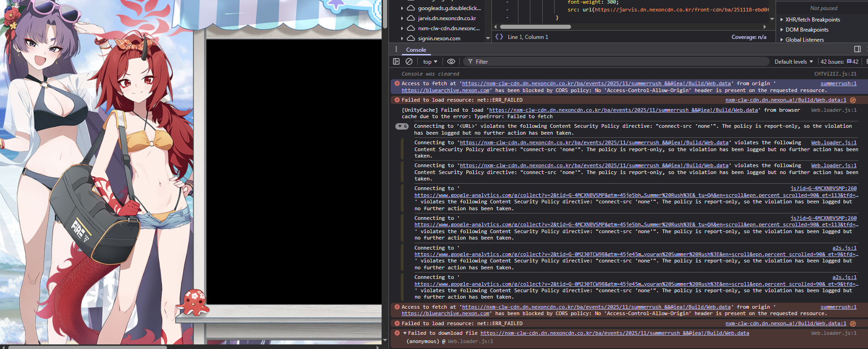The height and width of the screenshot is (349, 868).
Task: Collapse 'Failed to download file' stack trace
Action: click(x=404, y=333)
